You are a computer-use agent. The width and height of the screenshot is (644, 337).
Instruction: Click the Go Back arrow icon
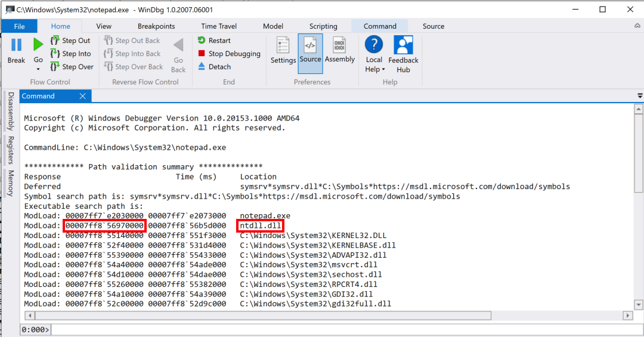pos(178,45)
